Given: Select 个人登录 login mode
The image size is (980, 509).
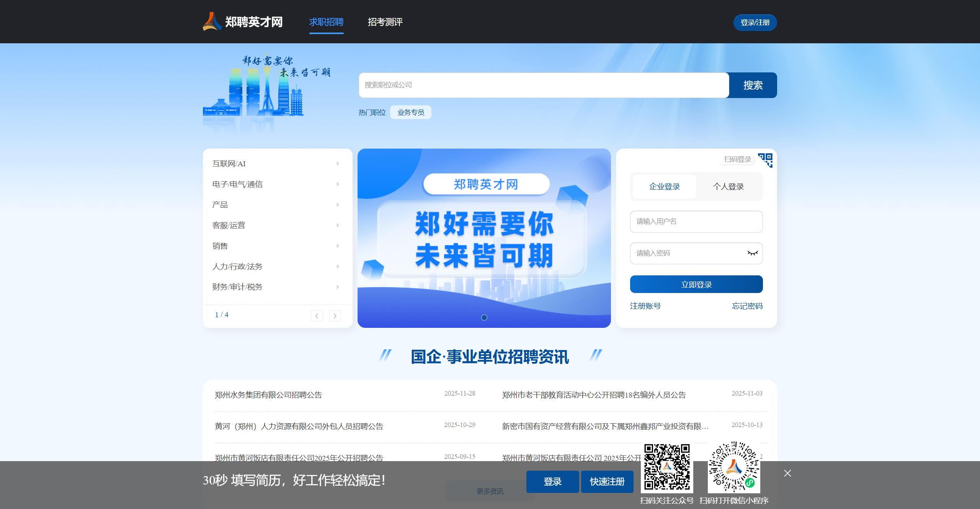Looking at the screenshot, I should point(728,187).
